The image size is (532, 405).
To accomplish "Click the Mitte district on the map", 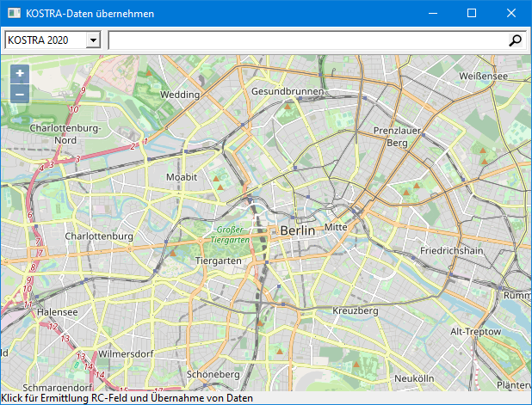I will (x=335, y=228).
